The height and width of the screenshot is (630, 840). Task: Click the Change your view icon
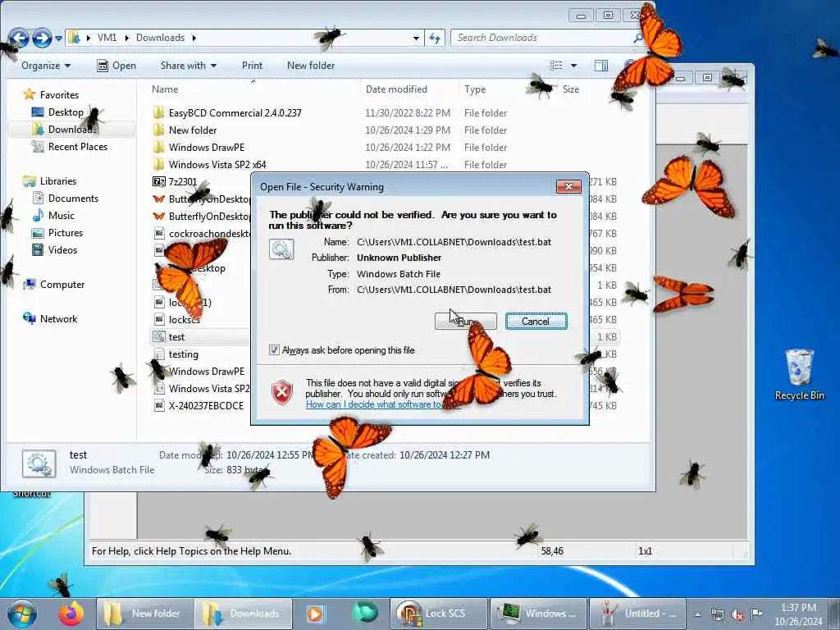point(556,66)
